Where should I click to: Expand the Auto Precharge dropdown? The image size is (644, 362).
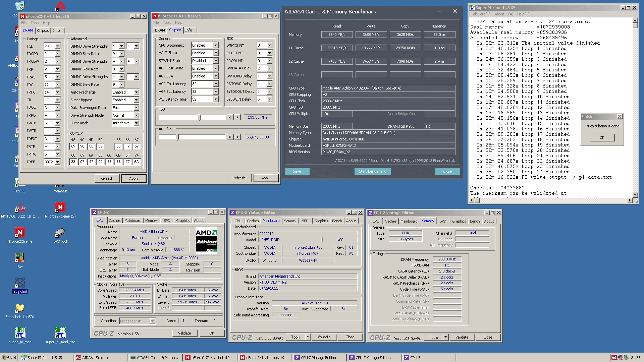coord(136,92)
